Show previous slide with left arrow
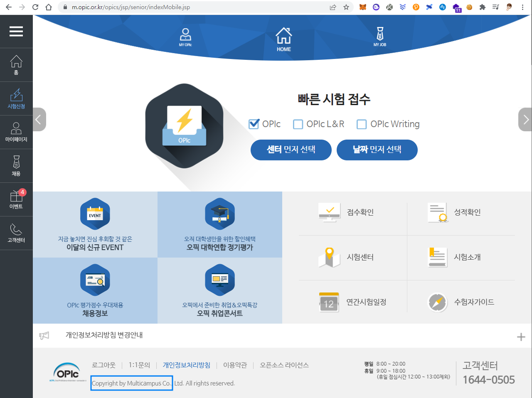Image resolution: width=532 pixels, height=398 pixels. click(39, 120)
